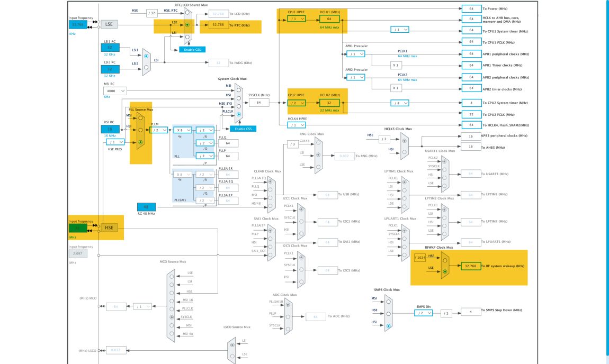
Task: Click the LSE input frequency field showing 32.768
Action: (x=78, y=24)
